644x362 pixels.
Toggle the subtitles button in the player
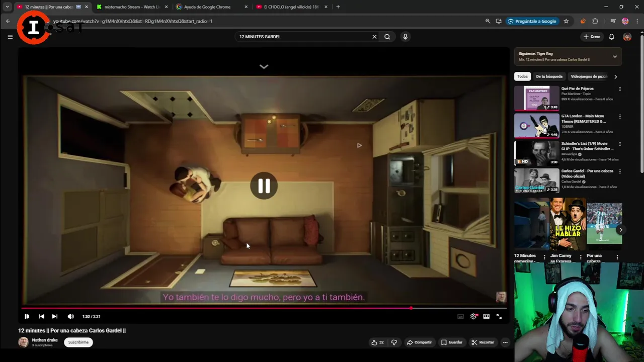pyautogui.click(x=460, y=316)
